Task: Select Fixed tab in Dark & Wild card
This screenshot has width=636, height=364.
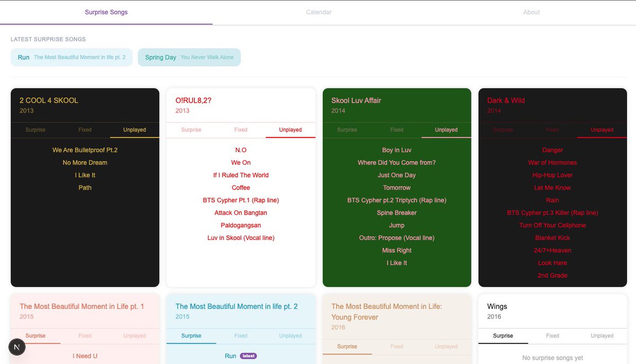Action: (x=553, y=130)
